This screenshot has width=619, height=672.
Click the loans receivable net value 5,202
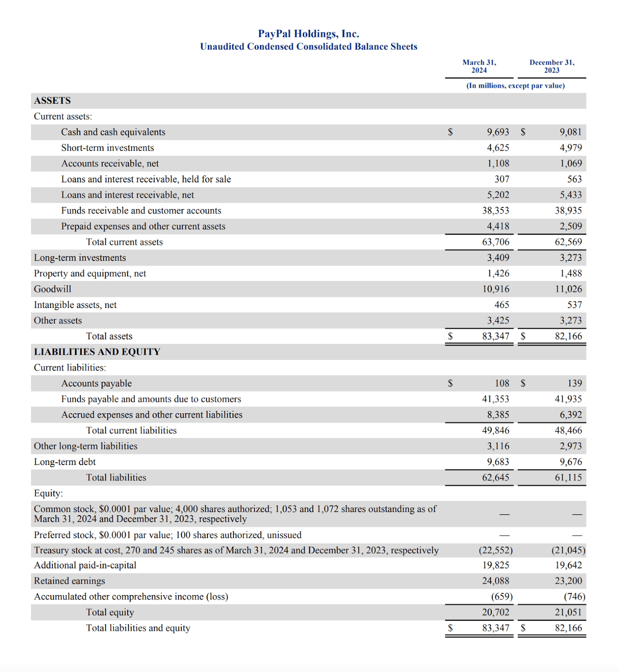point(498,195)
